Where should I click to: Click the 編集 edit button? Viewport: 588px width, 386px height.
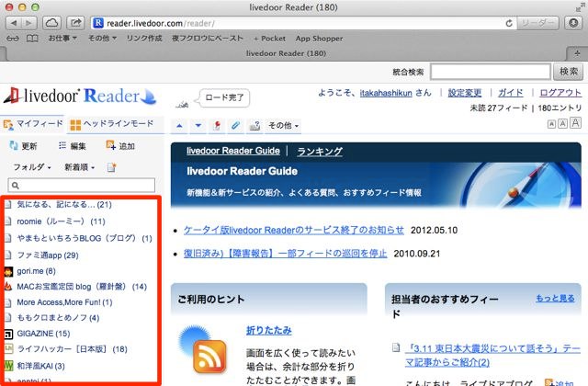[73, 146]
